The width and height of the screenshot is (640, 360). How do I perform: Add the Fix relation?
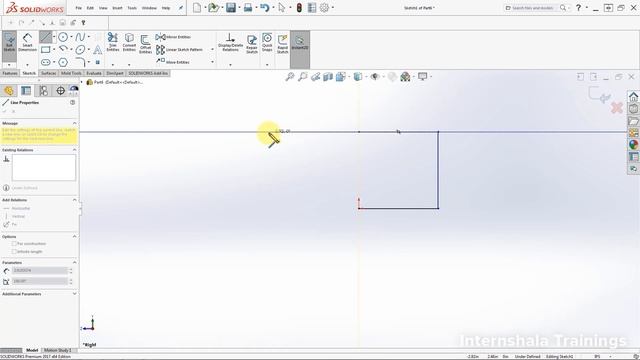[x=10, y=224]
